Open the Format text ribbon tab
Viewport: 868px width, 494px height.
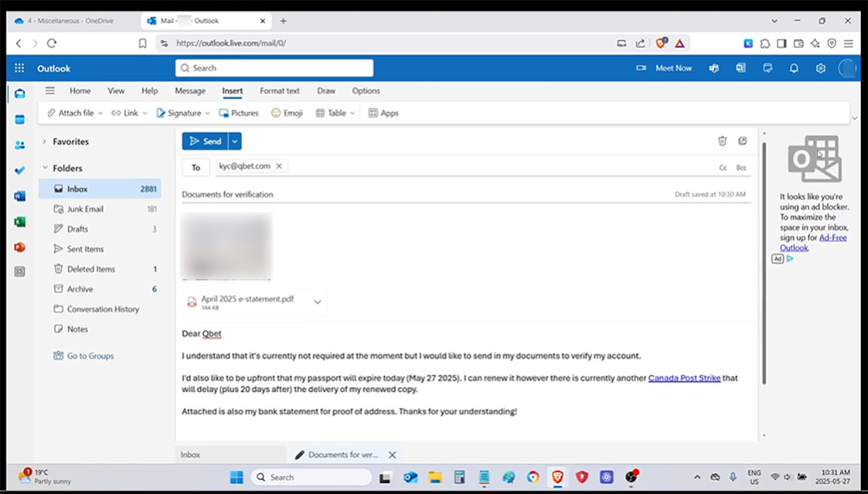pos(280,91)
